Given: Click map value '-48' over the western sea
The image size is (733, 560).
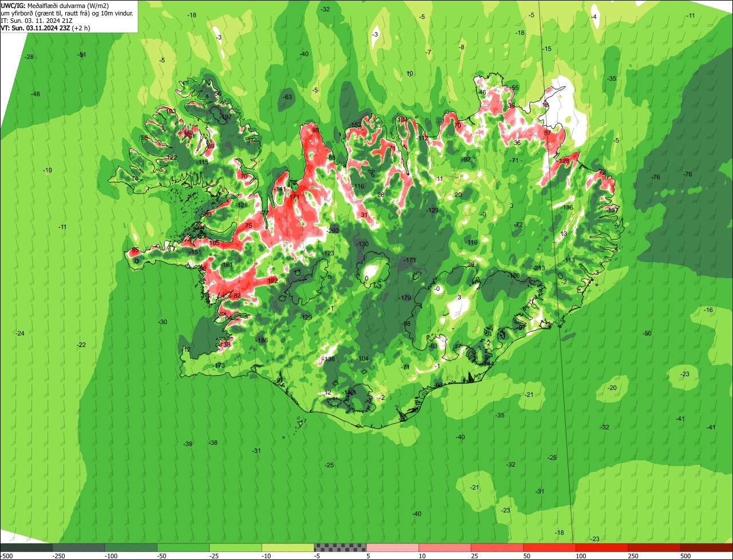Looking at the screenshot, I should pyautogui.click(x=36, y=94).
